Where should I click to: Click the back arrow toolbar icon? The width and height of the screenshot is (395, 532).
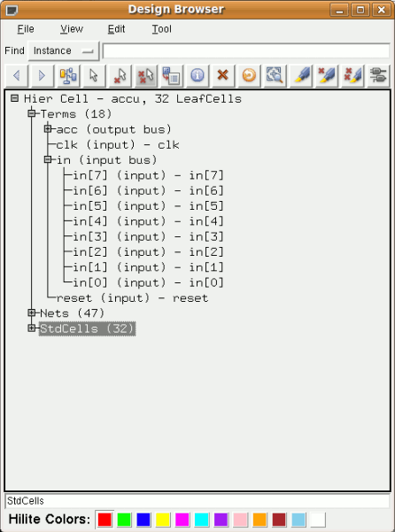(17, 75)
